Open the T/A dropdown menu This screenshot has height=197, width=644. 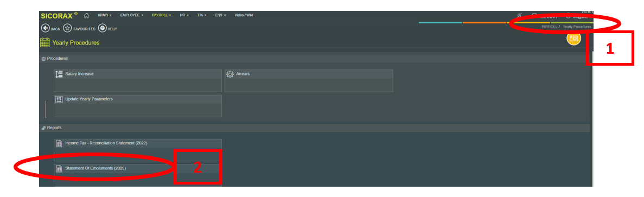point(202,15)
